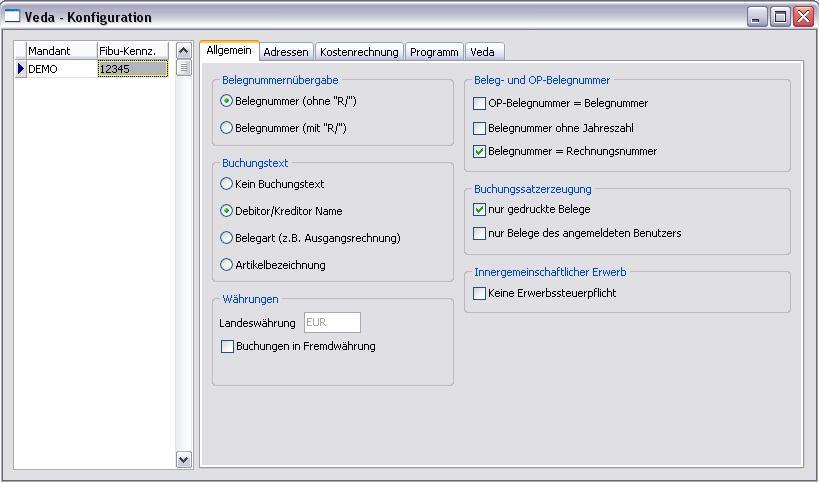Select Kein Buchungstext radio button
The height and width of the screenshot is (483, 819).
click(227, 184)
